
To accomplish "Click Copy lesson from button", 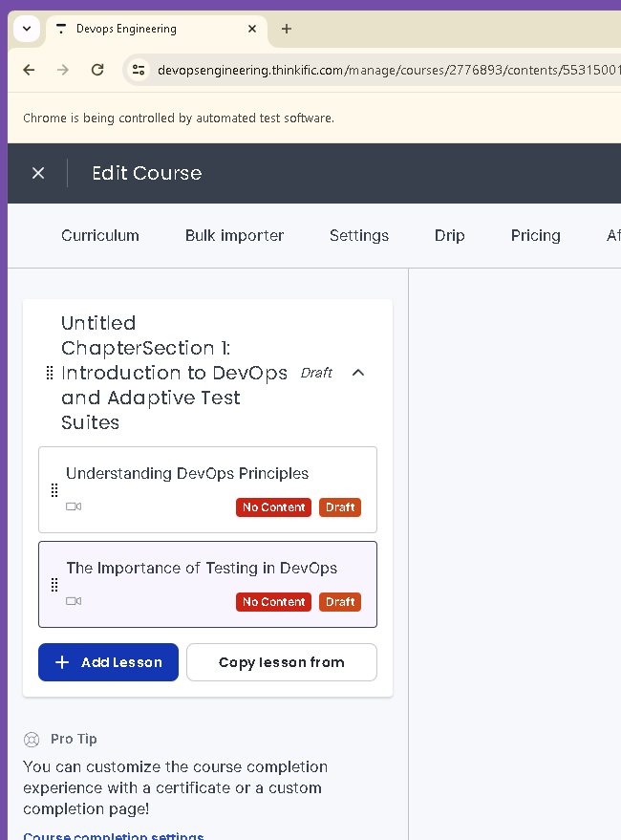I will tap(282, 662).
